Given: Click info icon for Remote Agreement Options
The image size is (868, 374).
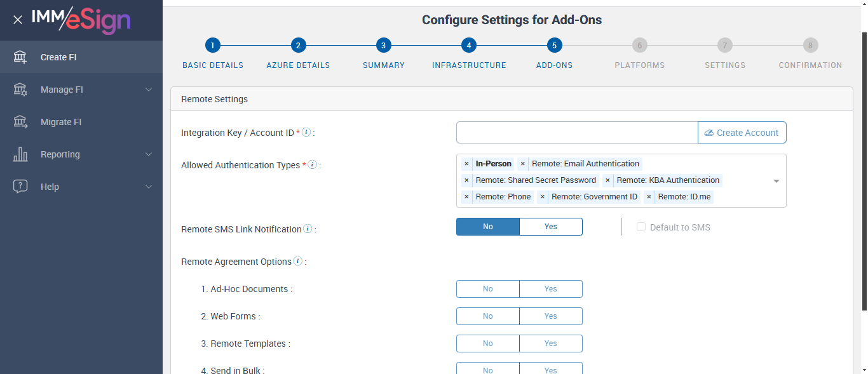Looking at the screenshot, I should [x=298, y=262].
